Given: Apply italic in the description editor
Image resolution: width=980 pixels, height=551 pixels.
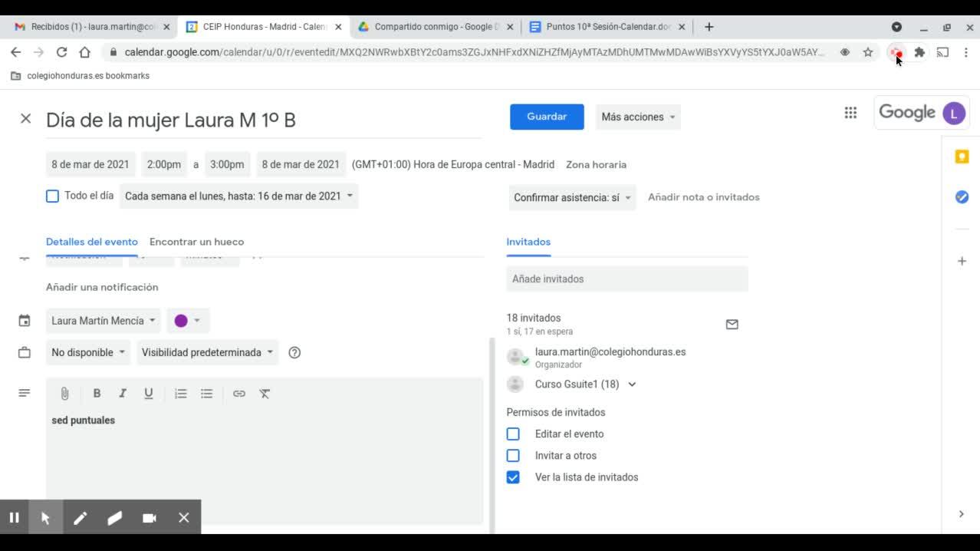Looking at the screenshot, I should click(122, 394).
